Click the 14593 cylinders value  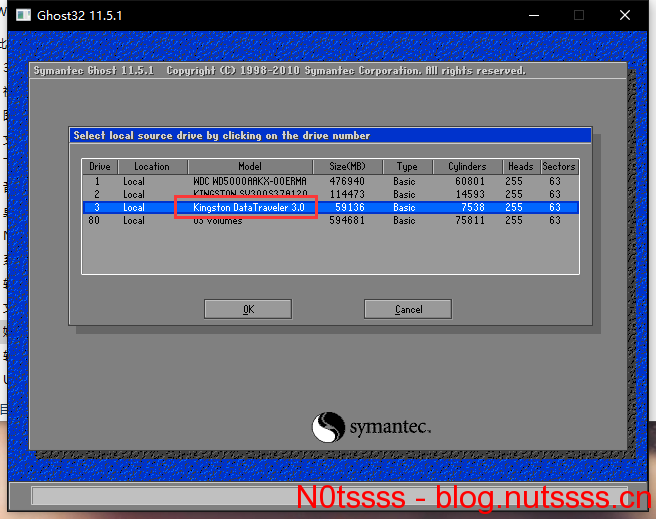pyautogui.click(x=470, y=194)
